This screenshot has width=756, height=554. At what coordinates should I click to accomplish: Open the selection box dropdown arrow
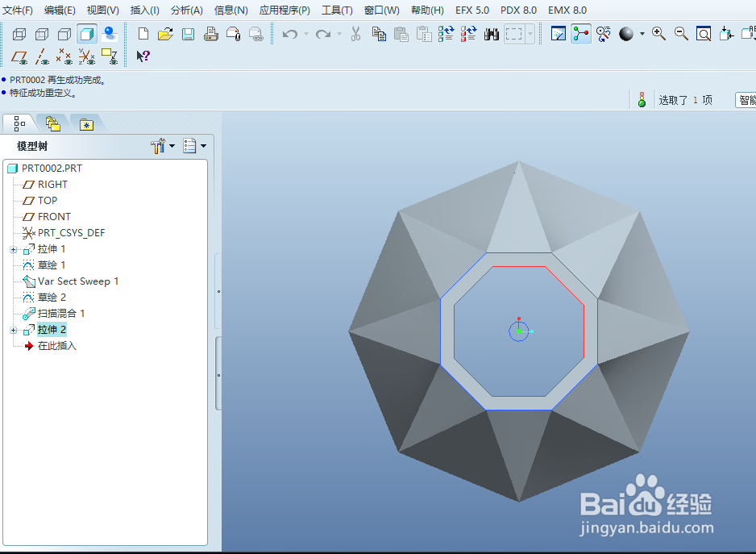[x=530, y=34]
